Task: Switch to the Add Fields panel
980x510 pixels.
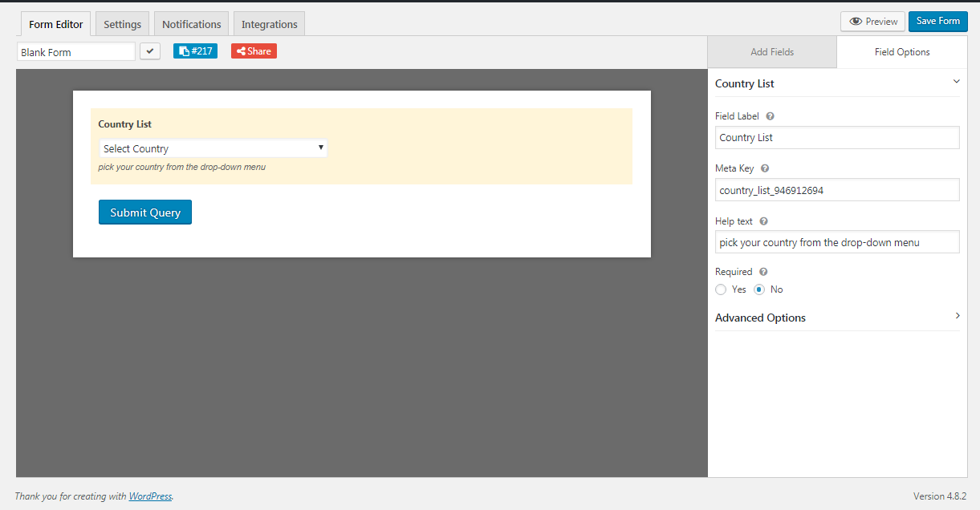Action: pyautogui.click(x=771, y=51)
